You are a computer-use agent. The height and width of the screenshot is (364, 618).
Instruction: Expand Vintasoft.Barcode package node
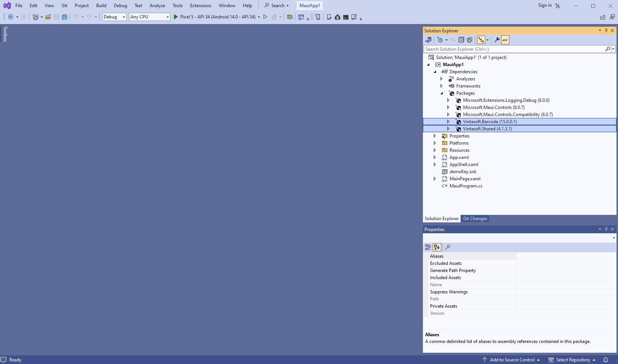[x=448, y=122]
